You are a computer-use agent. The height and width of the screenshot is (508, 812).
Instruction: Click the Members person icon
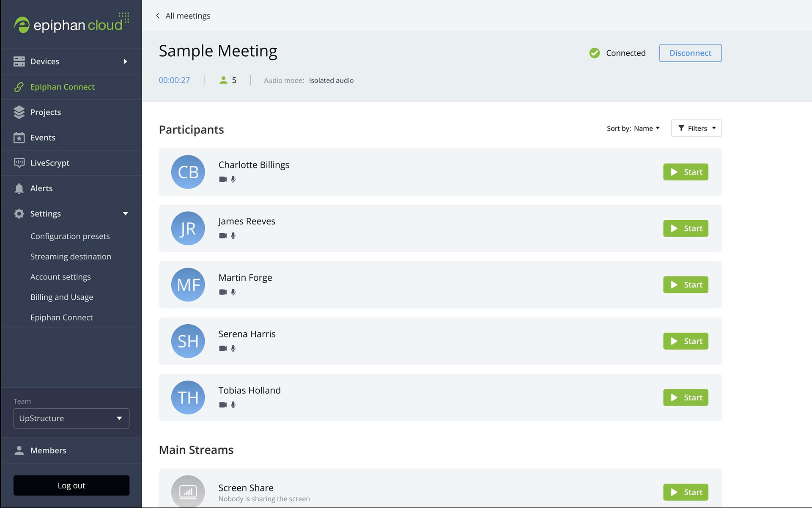tap(19, 450)
